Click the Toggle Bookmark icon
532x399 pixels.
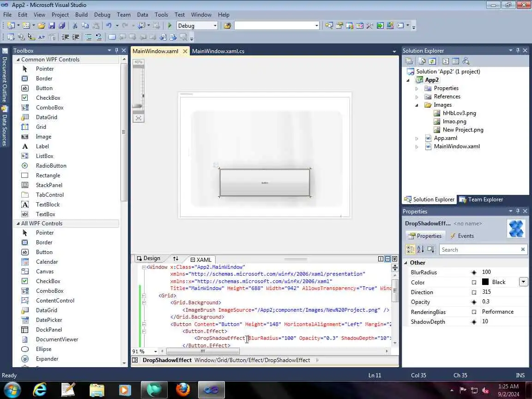click(x=112, y=37)
